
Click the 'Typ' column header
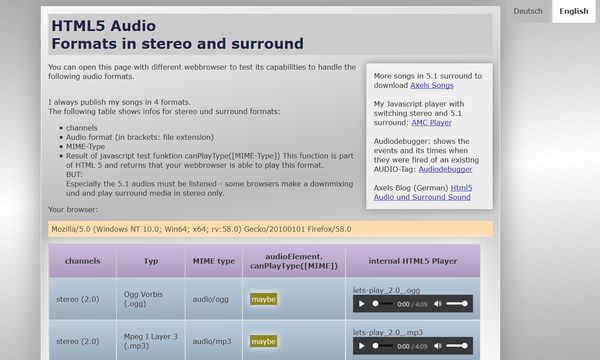pos(151,261)
